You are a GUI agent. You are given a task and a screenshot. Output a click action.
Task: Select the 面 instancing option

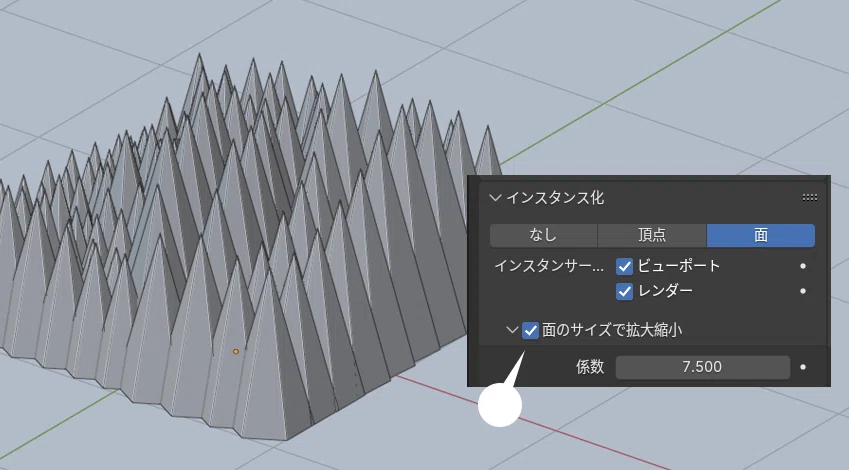pyautogui.click(x=761, y=235)
